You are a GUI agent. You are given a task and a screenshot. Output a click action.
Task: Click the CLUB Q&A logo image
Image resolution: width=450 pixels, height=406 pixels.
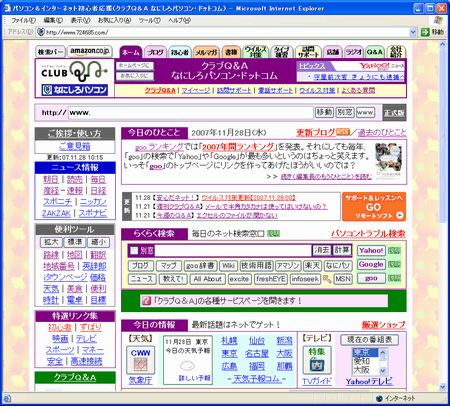[x=75, y=71]
